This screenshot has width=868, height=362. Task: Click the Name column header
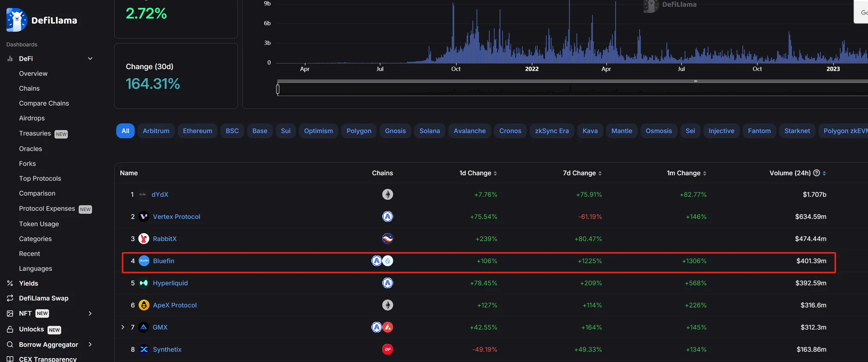pyautogui.click(x=129, y=173)
